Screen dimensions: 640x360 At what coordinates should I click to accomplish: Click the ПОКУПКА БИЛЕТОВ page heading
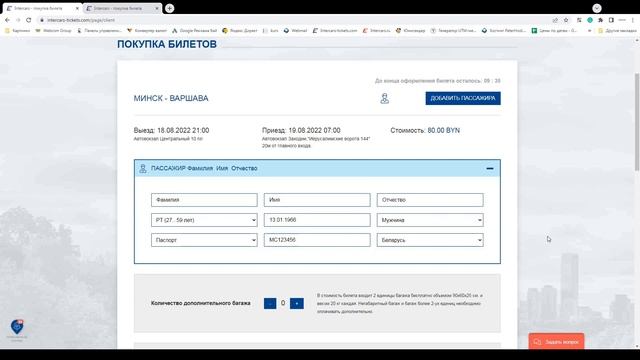point(167,44)
